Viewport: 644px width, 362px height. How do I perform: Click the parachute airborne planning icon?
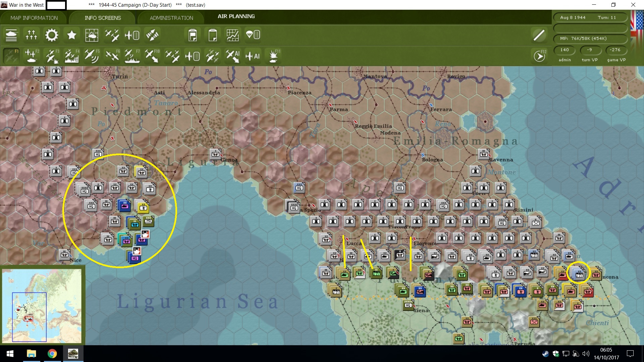pyautogui.click(x=253, y=35)
